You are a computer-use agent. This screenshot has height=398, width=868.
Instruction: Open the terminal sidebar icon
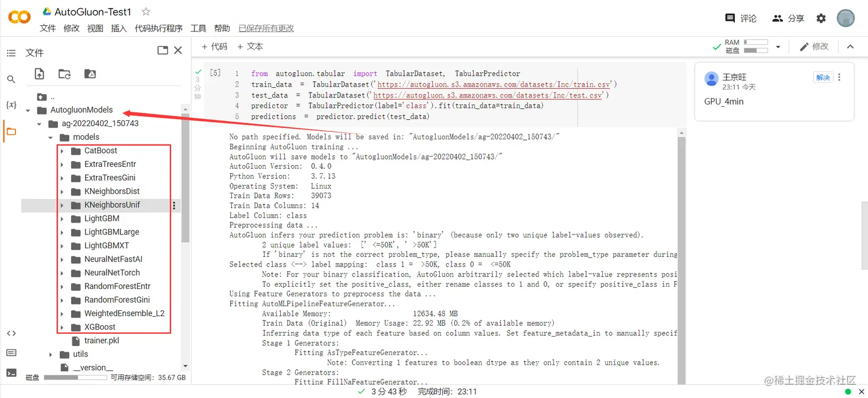[x=11, y=372]
